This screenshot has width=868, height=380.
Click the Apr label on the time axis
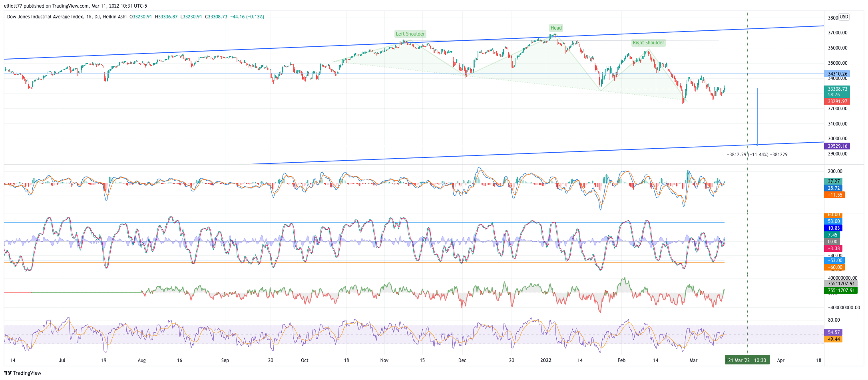point(780,360)
